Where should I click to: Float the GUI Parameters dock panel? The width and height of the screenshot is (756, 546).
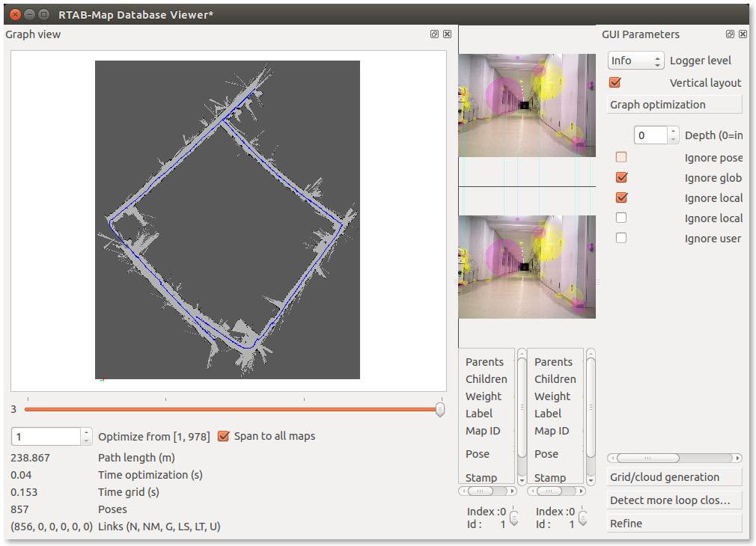[x=730, y=34]
